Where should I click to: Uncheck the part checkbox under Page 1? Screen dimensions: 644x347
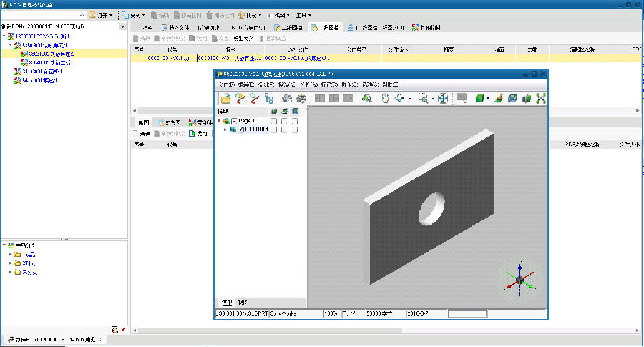coord(241,129)
